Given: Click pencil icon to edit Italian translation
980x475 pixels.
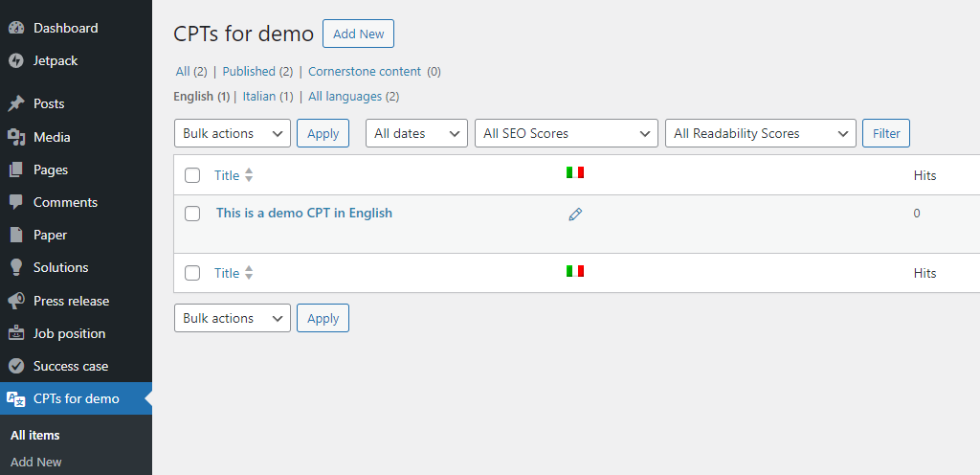Looking at the screenshot, I should coord(575,215).
